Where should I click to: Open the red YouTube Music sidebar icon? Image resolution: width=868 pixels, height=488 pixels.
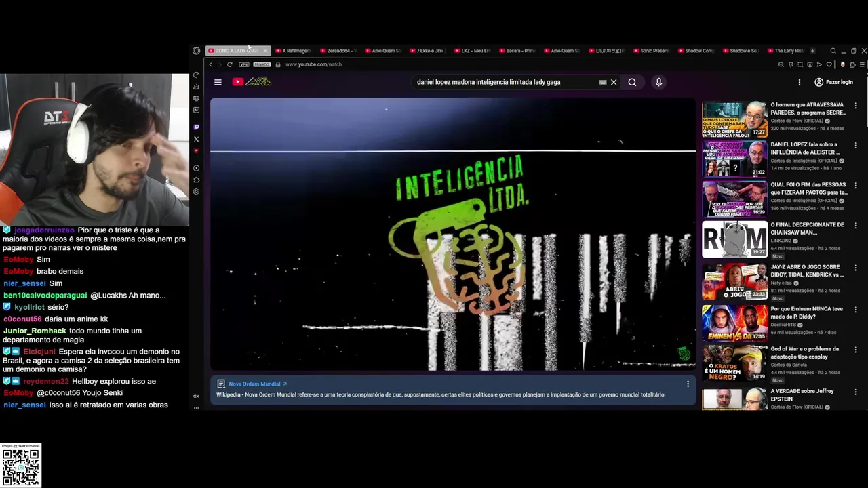coord(196,150)
